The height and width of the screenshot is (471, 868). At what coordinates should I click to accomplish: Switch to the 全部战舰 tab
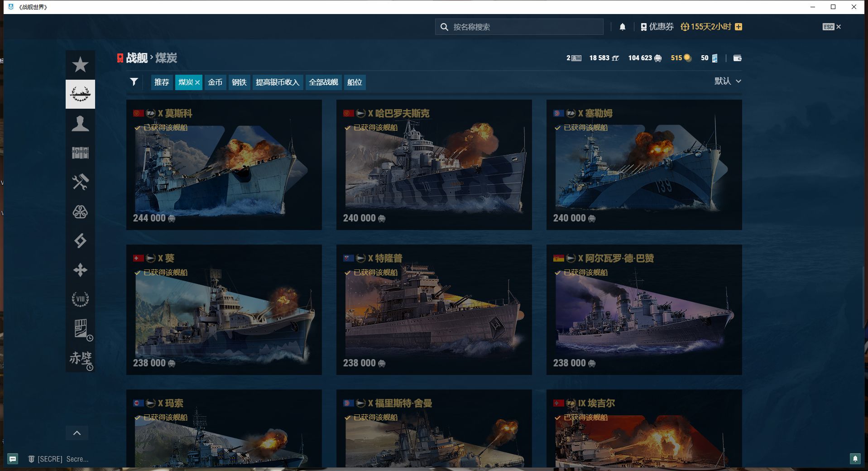point(323,82)
